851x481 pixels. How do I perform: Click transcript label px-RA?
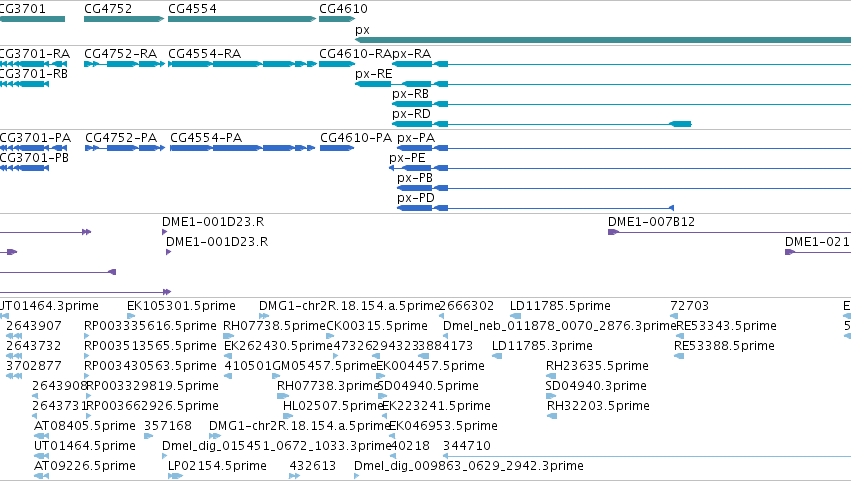[411, 54]
